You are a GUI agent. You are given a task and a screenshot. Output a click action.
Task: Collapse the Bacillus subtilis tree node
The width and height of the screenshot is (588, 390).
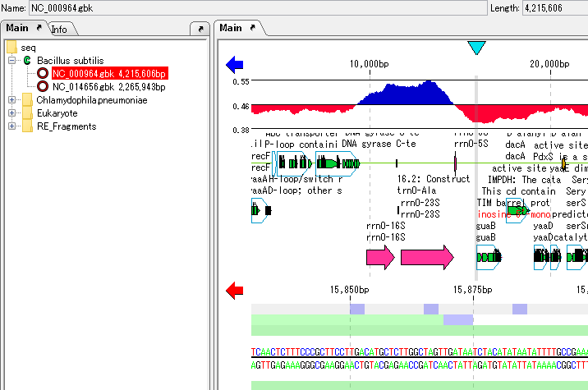[x=11, y=61]
